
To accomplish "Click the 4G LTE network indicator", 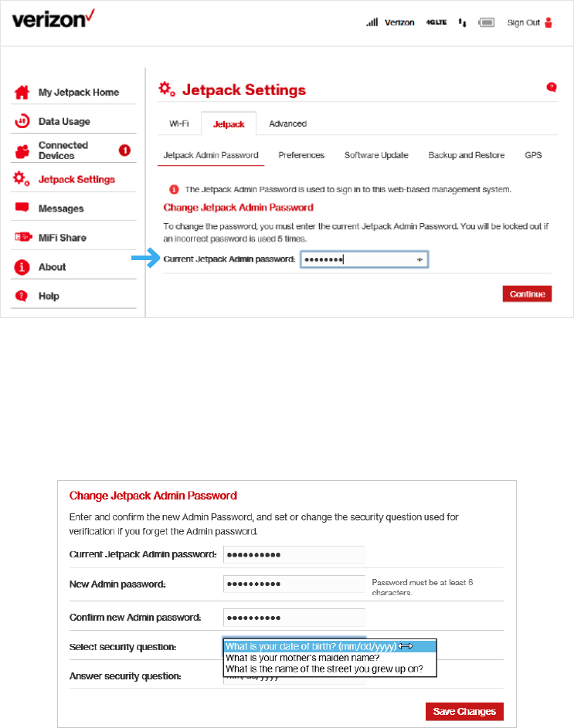I will [436, 22].
